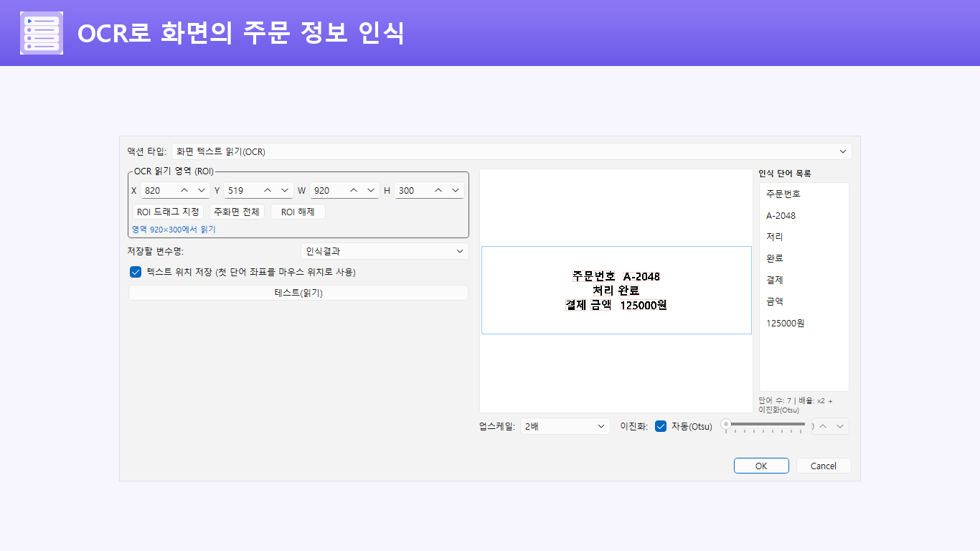
Task: Click the threshold down arrow beside slider
Action: 840,426
